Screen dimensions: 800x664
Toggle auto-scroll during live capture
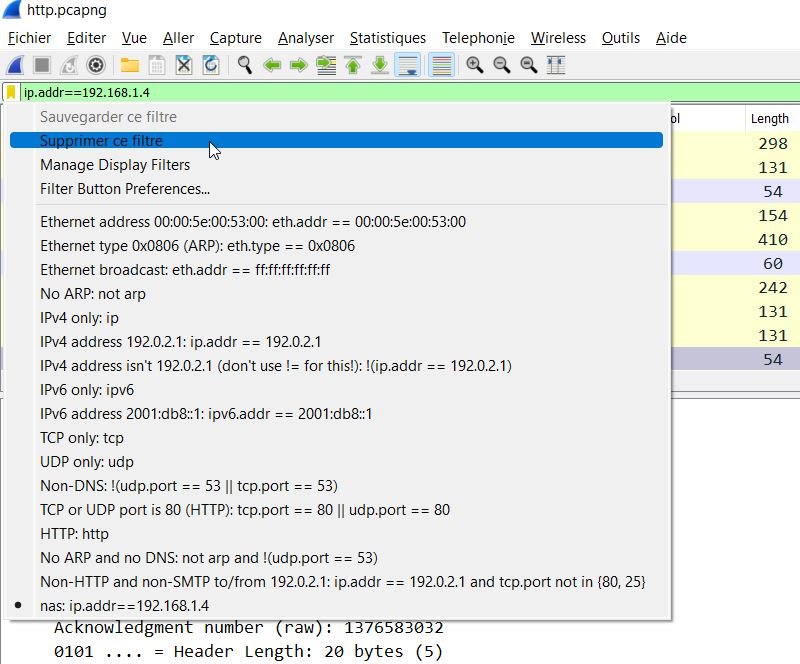(407, 65)
